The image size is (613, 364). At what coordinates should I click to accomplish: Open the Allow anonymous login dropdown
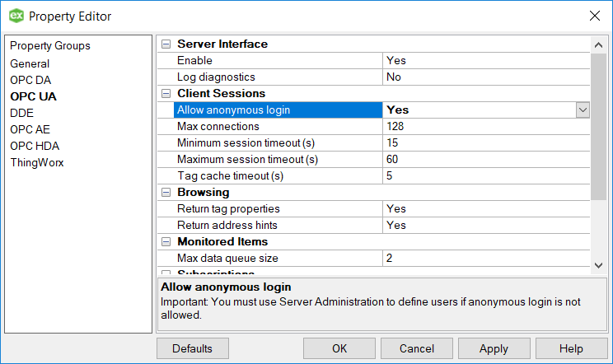click(x=583, y=110)
